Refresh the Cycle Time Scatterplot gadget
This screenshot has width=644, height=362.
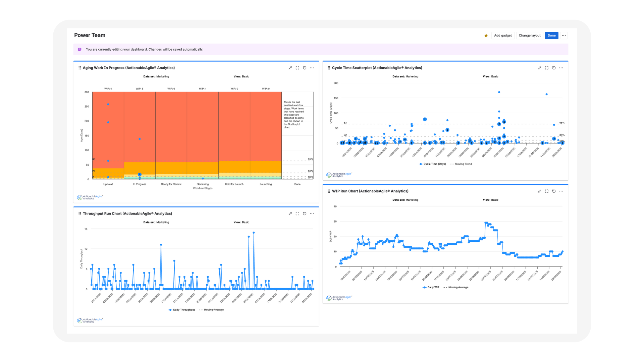click(x=554, y=68)
